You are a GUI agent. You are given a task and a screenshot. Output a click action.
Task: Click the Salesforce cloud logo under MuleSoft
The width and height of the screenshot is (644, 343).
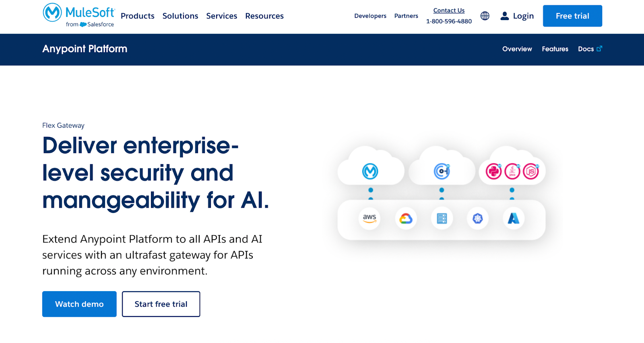(x=83, y=25)
